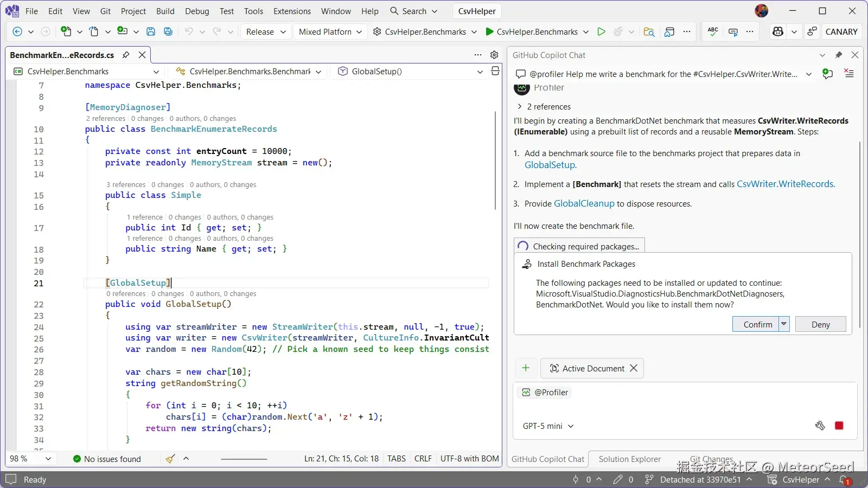This screenshot has height=488, width=868.
Task: Click the red stop response button
Action: (x=839, y=426)
